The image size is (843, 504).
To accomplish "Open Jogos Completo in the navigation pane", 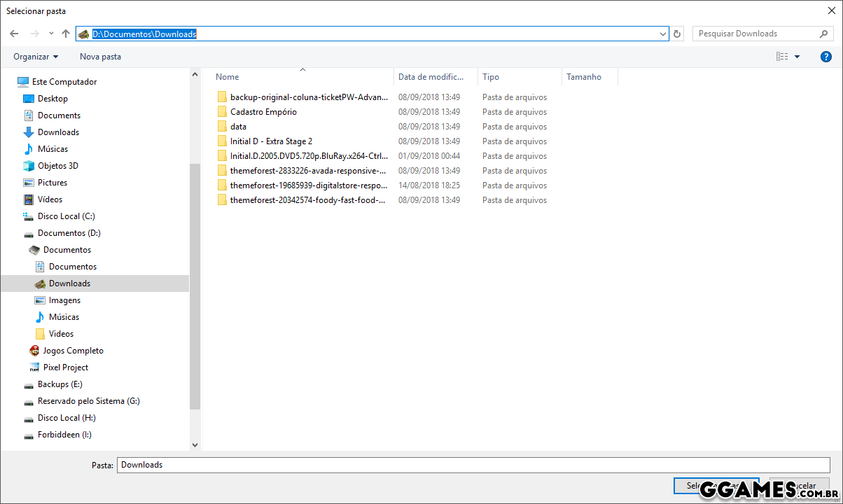I will (73, 351).
